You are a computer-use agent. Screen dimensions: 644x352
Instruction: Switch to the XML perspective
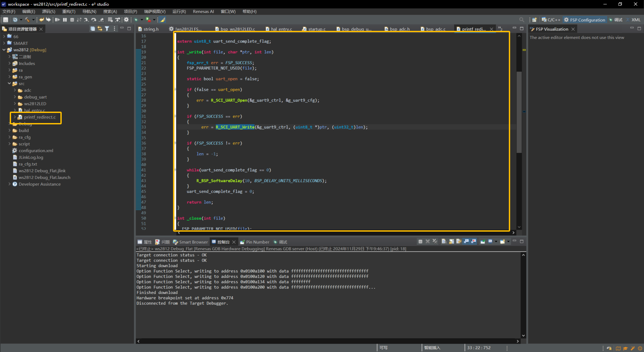[x=633, y=20]
